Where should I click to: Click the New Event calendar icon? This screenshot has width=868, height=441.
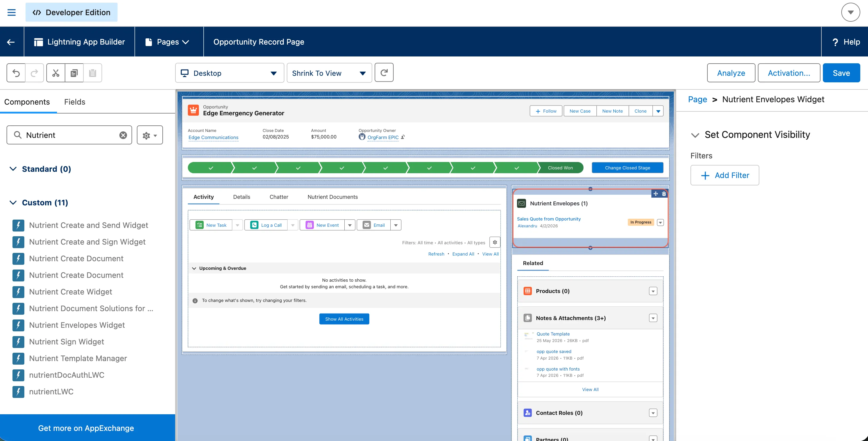click(310, 225)
